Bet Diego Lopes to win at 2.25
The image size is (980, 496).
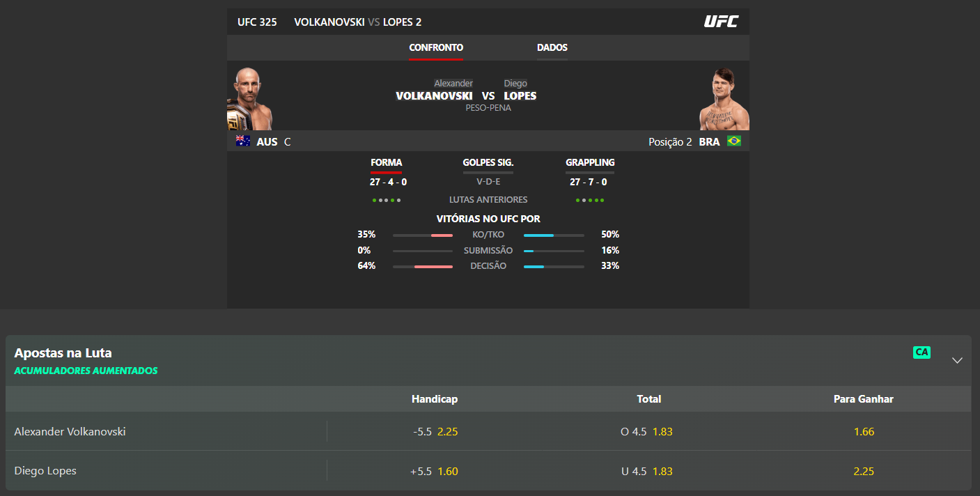tap(864, 471)
